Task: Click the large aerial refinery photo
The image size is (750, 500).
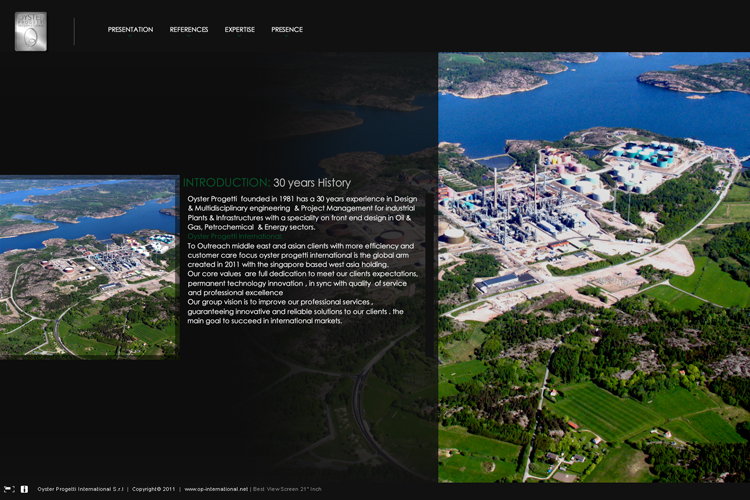Action: (593, 267)
